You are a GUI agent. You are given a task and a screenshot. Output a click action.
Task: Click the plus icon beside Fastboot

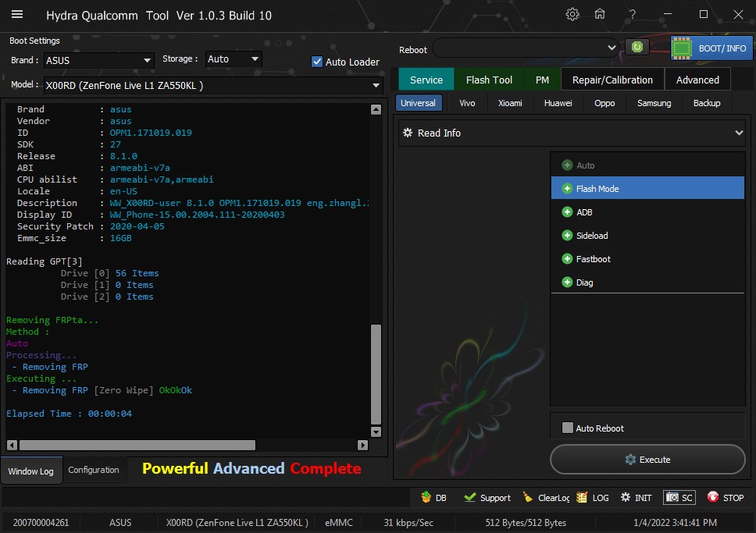pyautogui.click(x=568, y=259)
